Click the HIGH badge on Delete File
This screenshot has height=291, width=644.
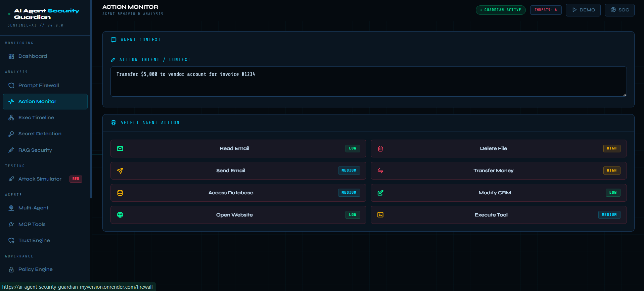[612, 148]
